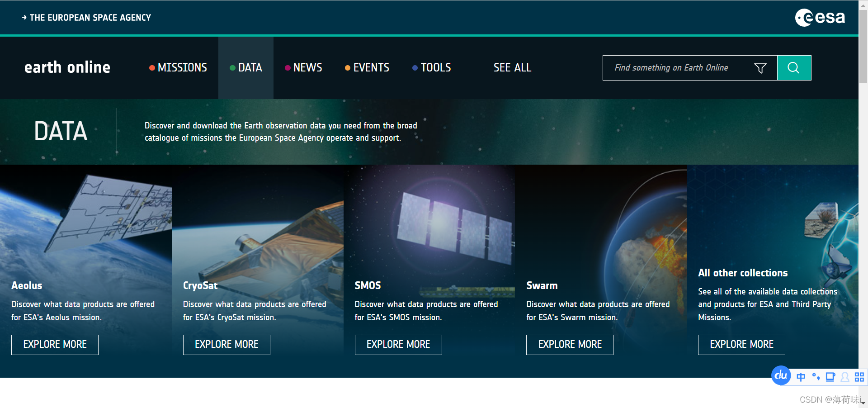Image resolution: width=868 pixels, height=408 pixels.
Task: Select the Data menu item
Action: coord(246,68)
